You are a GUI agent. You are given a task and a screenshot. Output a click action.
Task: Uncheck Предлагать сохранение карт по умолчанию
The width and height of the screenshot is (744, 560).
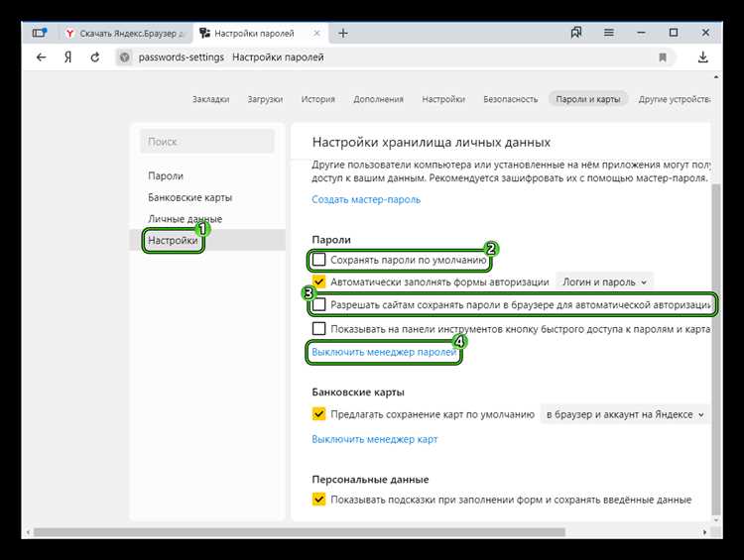coord(318,414)
